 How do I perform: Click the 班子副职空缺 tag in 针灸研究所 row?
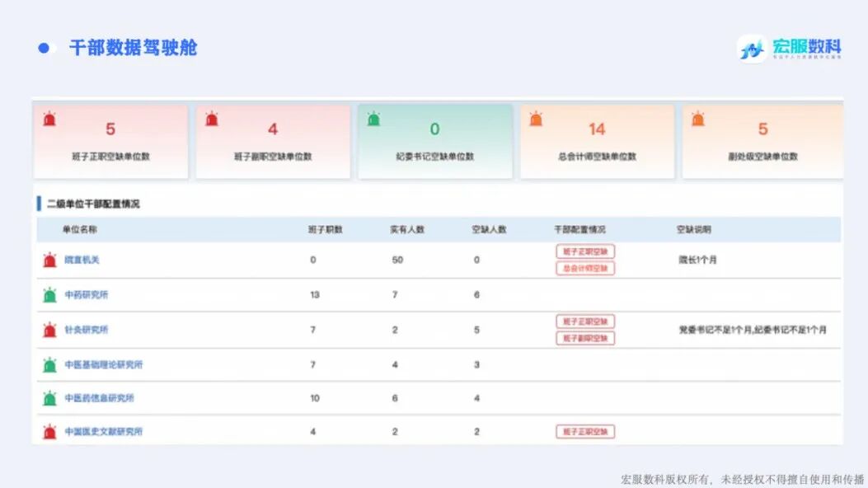585,337
